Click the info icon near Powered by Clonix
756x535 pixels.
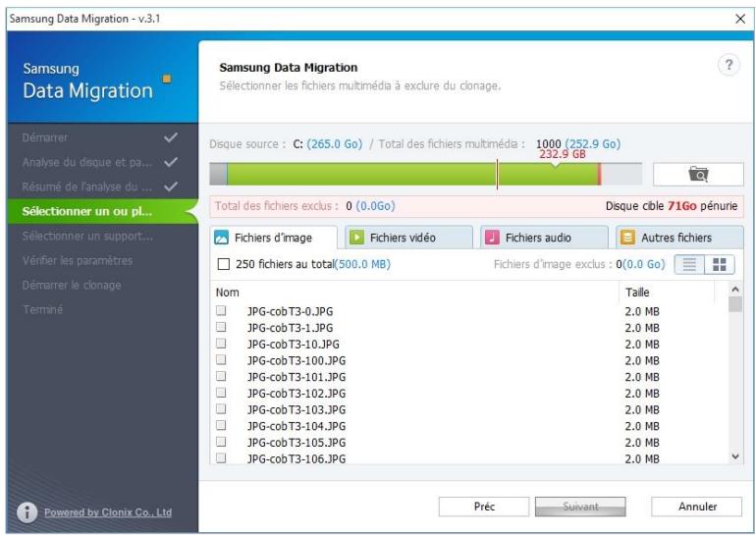(x=27, y=512)
